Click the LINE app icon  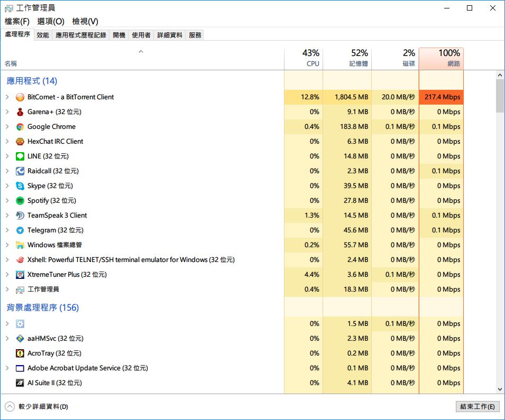(20, 156)
